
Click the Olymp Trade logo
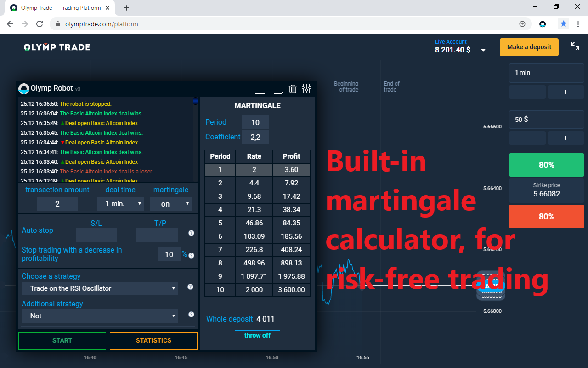click(57, 47)
